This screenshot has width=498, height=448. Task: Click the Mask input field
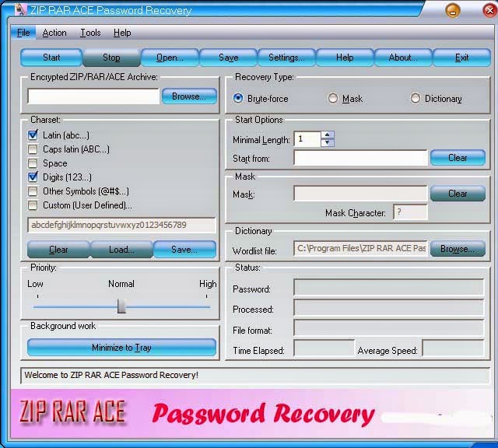[360, 194]
